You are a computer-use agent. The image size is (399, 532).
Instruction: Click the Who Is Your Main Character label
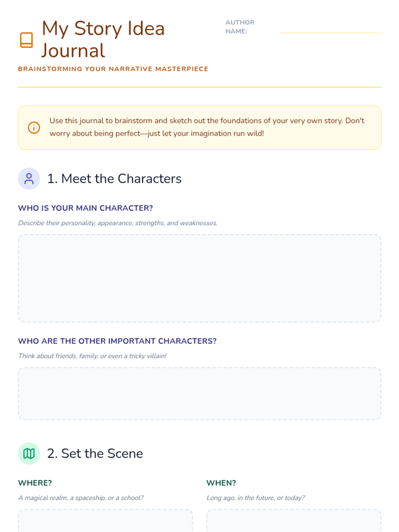[85, 208]
